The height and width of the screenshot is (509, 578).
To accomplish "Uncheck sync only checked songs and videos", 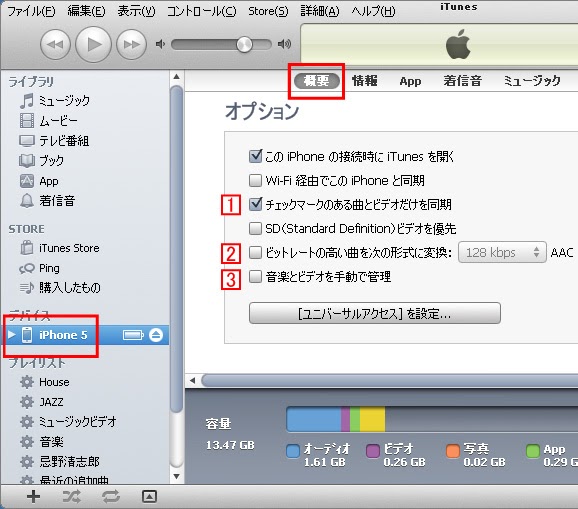I will 255,204.
